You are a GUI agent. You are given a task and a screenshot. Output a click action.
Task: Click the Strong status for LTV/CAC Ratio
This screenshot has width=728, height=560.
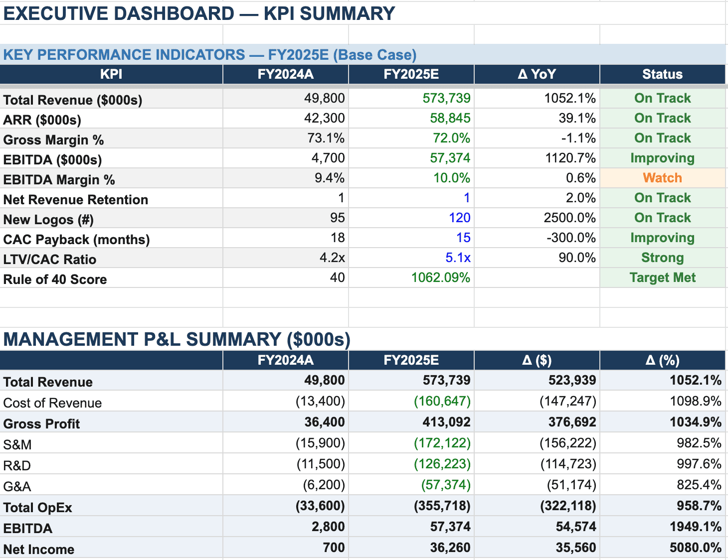(x=662, y=258)
